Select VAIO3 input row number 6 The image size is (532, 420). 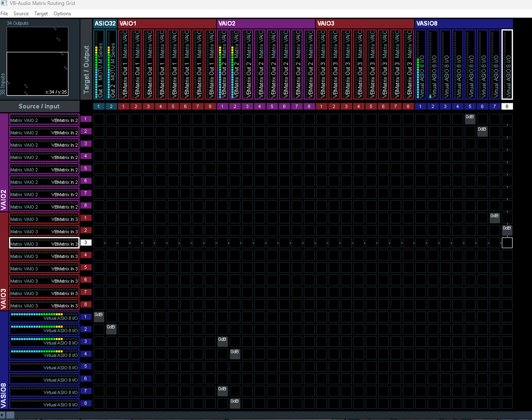click(x=86, y=280)
